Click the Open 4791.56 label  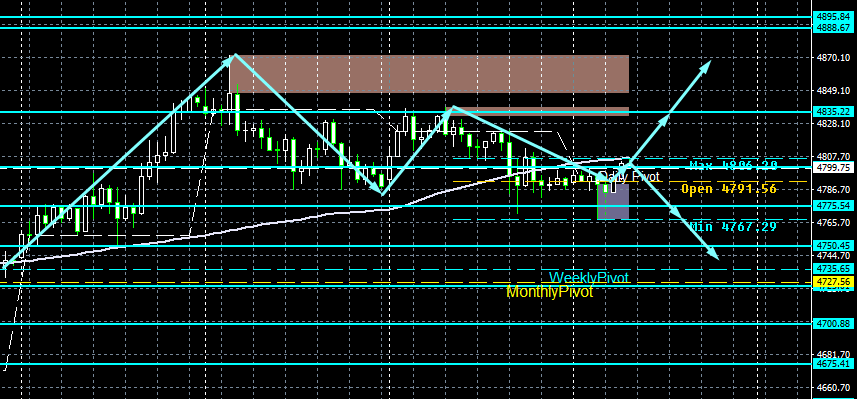tap(729, 189)
